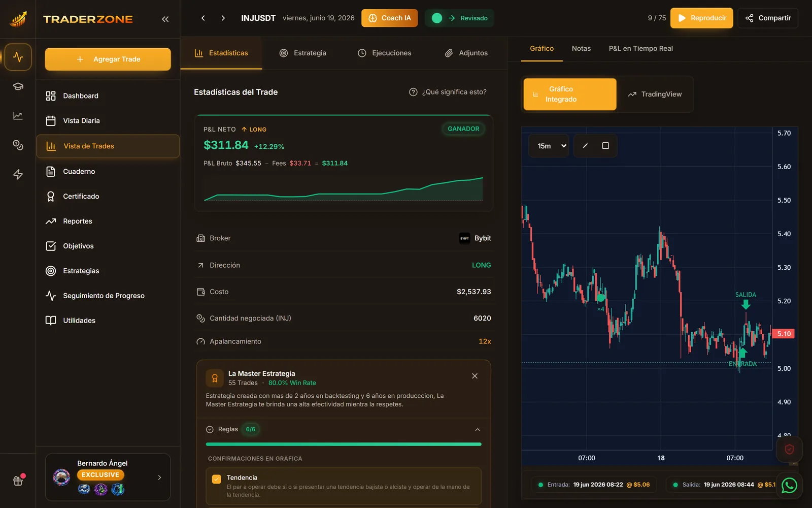Click Bernardo Ángel profile avatar
Image resolution: width=812 pixels, height=508 pixels.
[61, 478]
